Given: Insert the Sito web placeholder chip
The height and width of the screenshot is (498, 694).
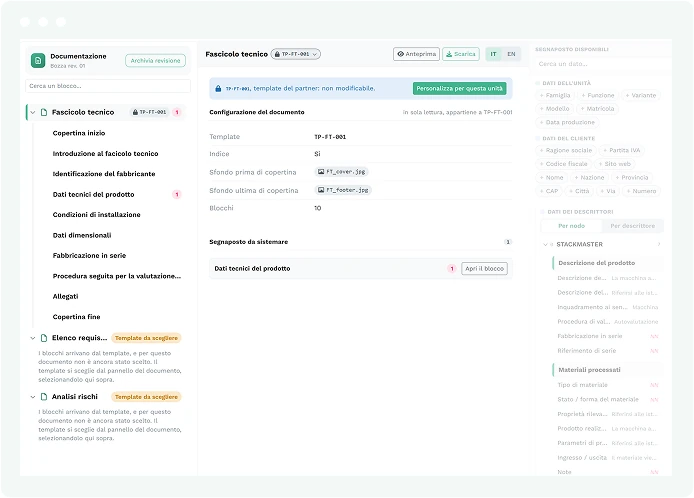Looking at the screenshot, I should point(614,164).
